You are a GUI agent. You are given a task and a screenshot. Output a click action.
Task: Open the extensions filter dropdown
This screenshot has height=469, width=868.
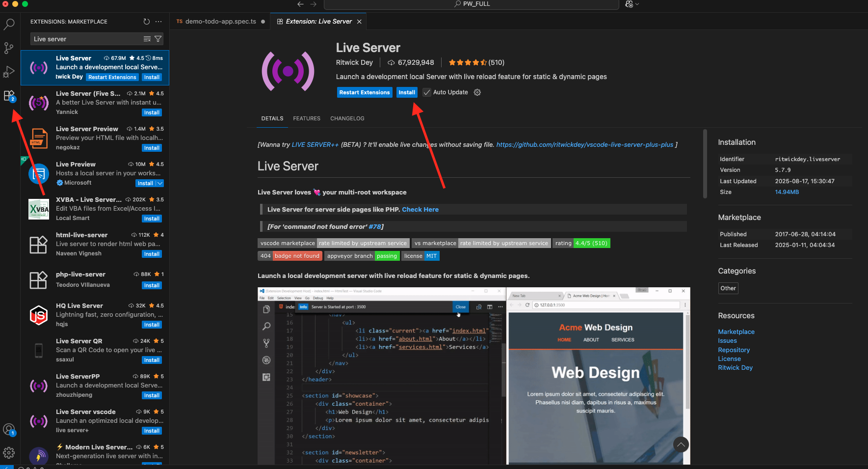tap(158, 39)
